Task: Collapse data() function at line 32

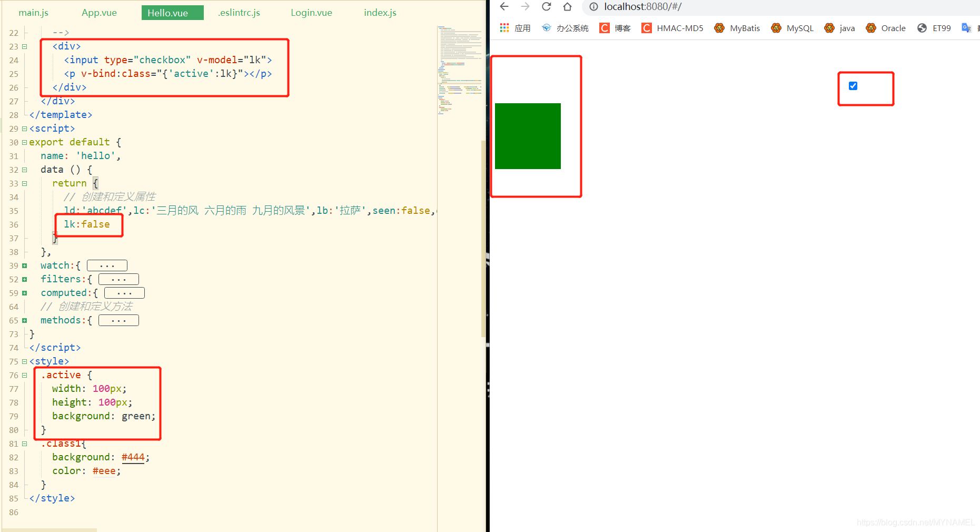Action: 24,170
